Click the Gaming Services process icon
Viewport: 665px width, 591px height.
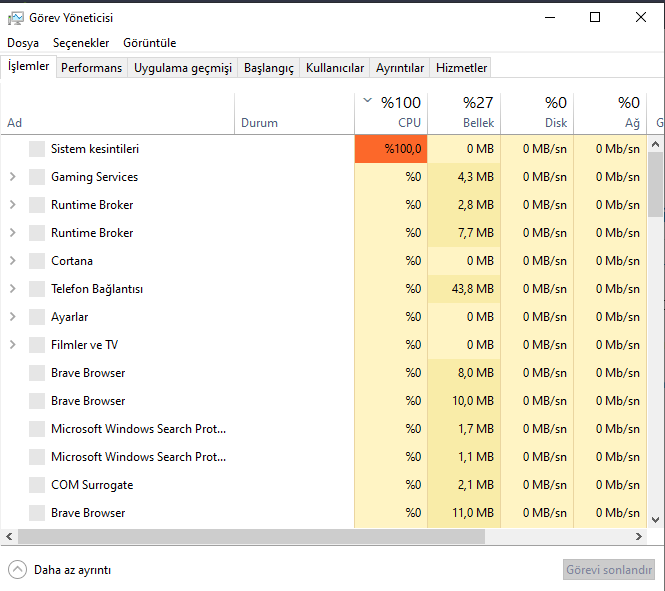point(37,177)
